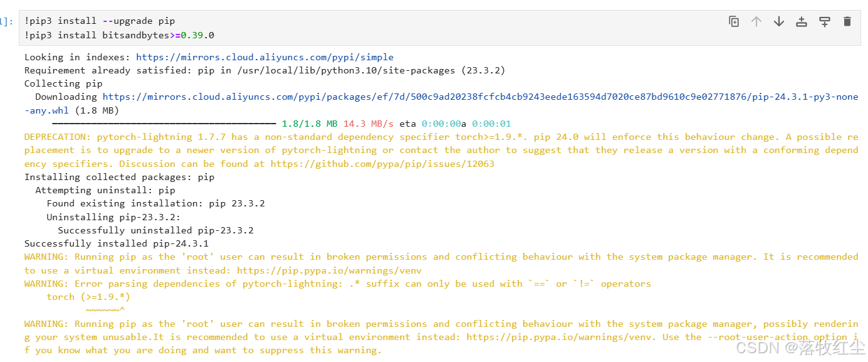Select the cell execution prompt number
Screen dimensions: 868x362
tap(6, 22)
